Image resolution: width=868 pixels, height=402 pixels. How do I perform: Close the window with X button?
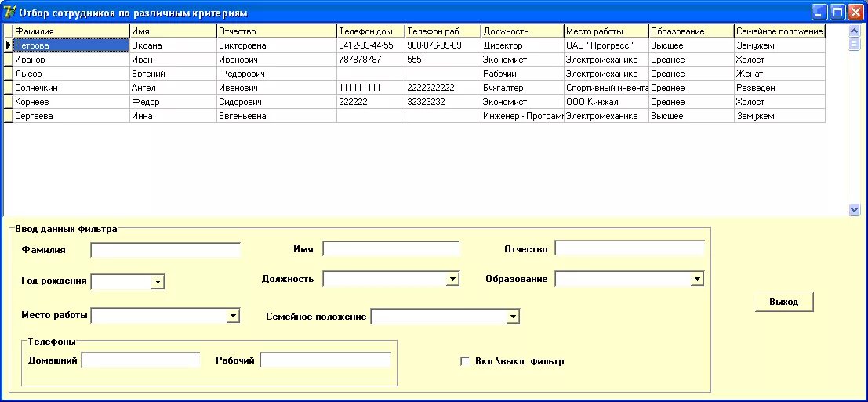point(855,13)
